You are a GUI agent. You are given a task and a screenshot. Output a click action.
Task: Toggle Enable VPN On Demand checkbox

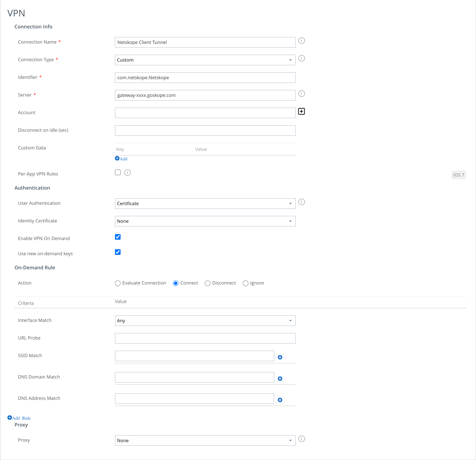point(118,237)
